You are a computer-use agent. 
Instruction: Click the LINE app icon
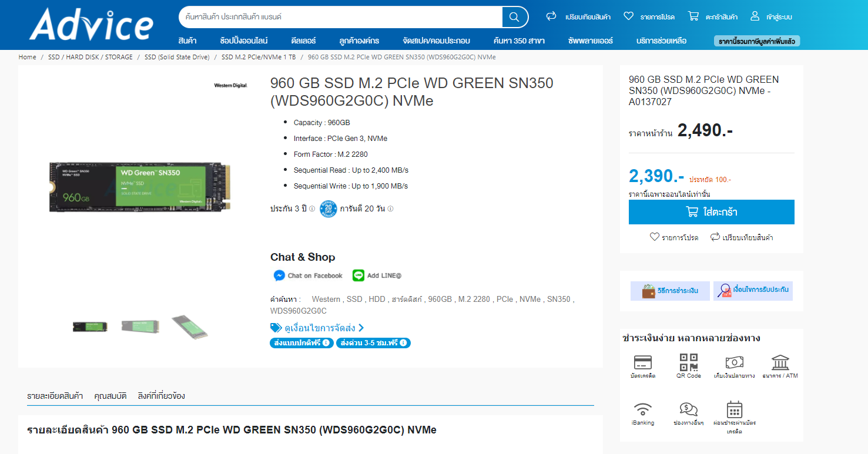[358, 275]
